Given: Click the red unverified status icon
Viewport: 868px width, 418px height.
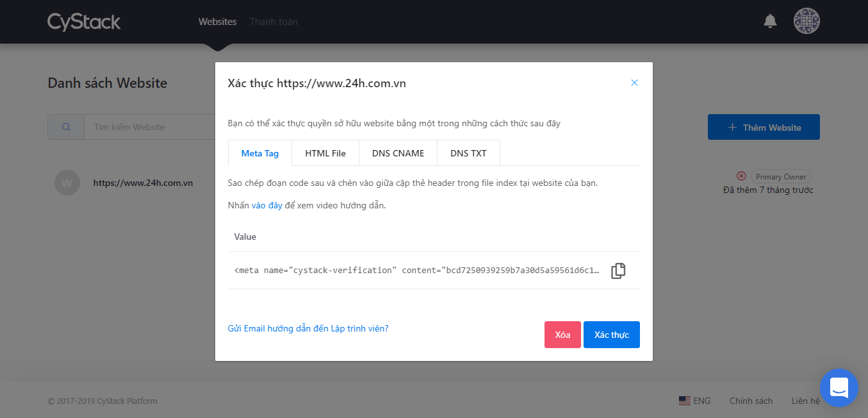Looking at the screenshot, I should pyautogui.click(x=741, y=176).
